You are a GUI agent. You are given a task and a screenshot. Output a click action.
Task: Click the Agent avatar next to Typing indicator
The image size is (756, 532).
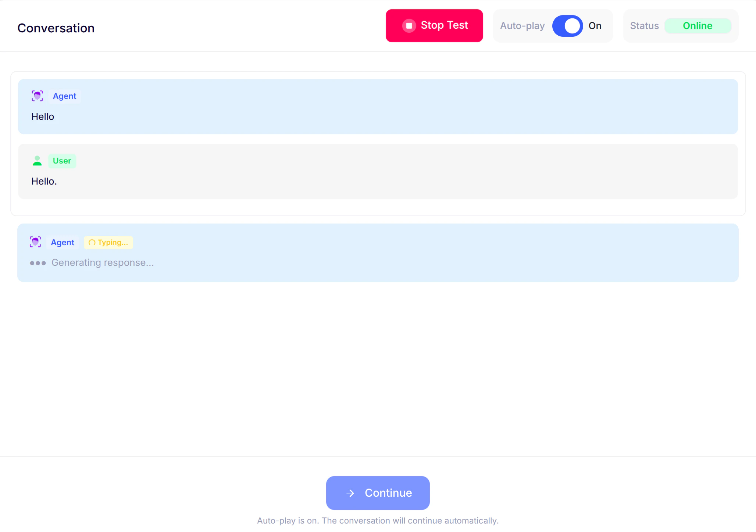tap(35, 242)
